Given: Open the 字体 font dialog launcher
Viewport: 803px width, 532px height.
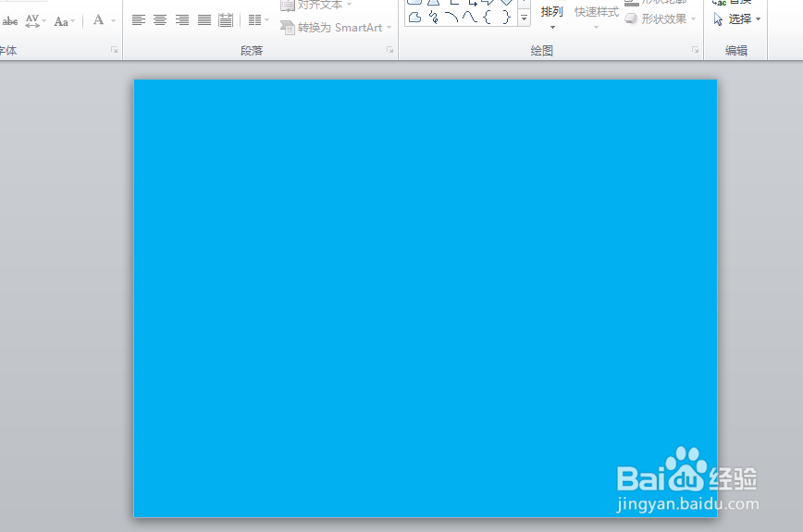Looking at the screenshot, I should (x=114, y=50).
